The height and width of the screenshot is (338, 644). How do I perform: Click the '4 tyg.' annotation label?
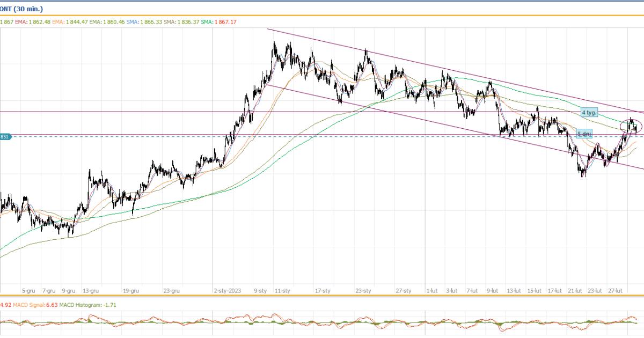[x=589, y=113]
